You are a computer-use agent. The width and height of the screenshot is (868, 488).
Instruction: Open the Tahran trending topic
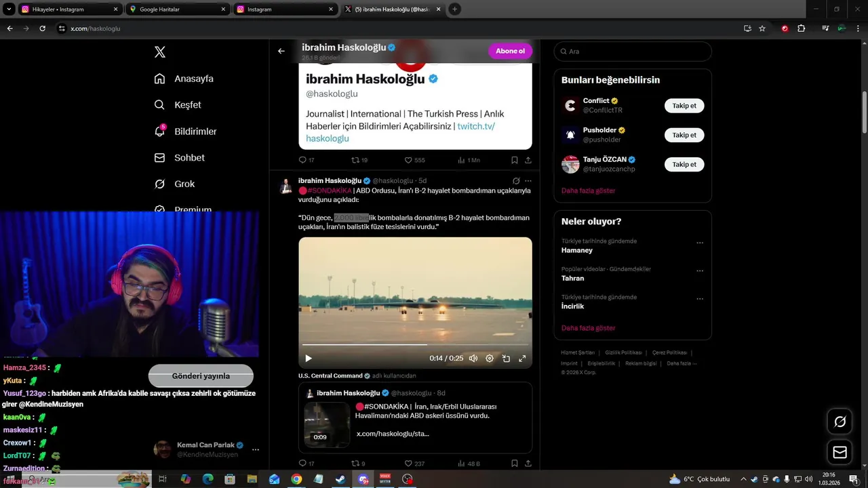point(573,278)
